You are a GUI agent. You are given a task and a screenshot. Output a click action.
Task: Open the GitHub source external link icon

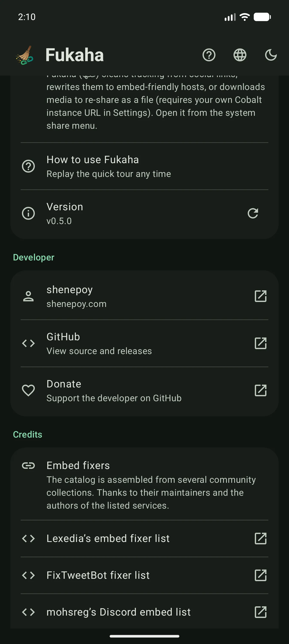[261, 343]
